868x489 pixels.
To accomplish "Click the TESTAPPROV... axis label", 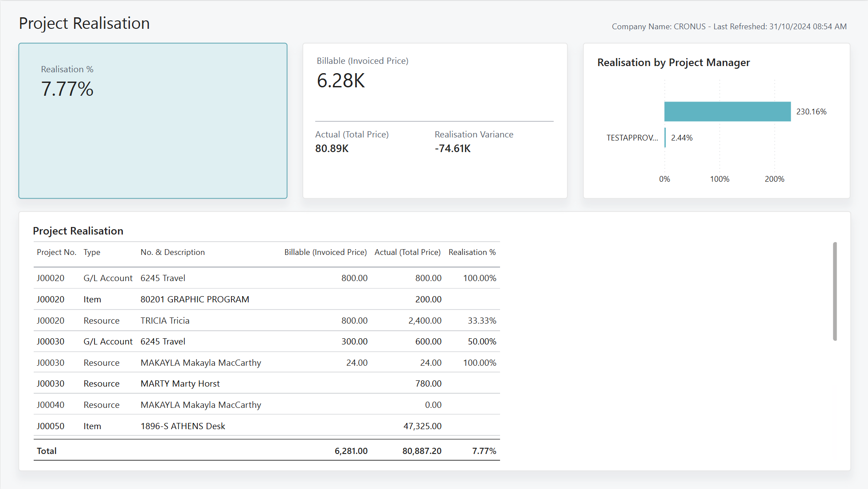I will point(632,138).
